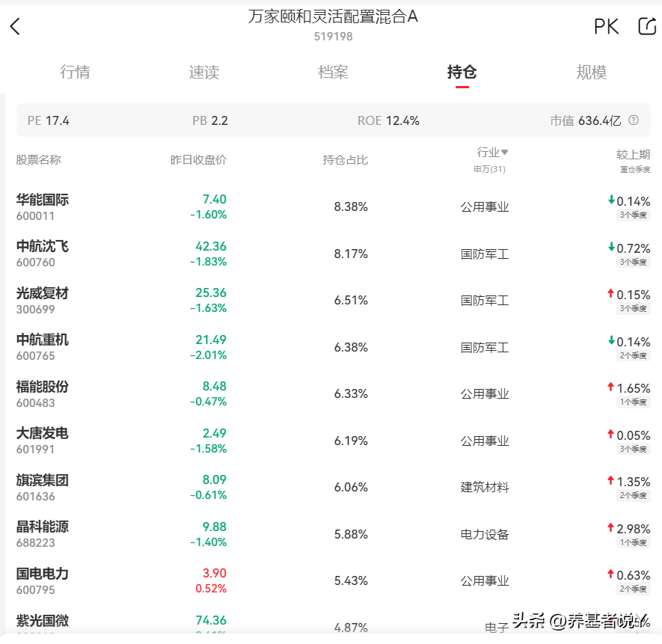Click the 申万(31) classification label
662x644 pixels.
coord(489,169)
